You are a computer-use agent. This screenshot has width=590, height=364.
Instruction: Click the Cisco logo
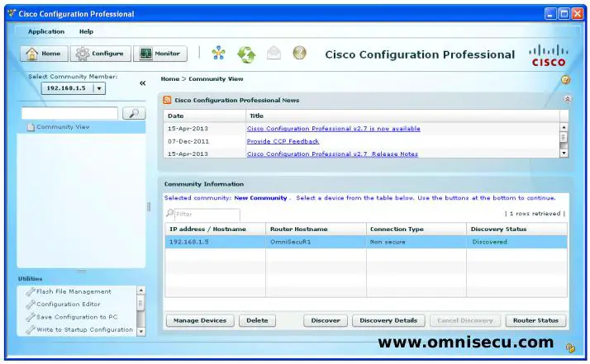[x=549, y=55]
